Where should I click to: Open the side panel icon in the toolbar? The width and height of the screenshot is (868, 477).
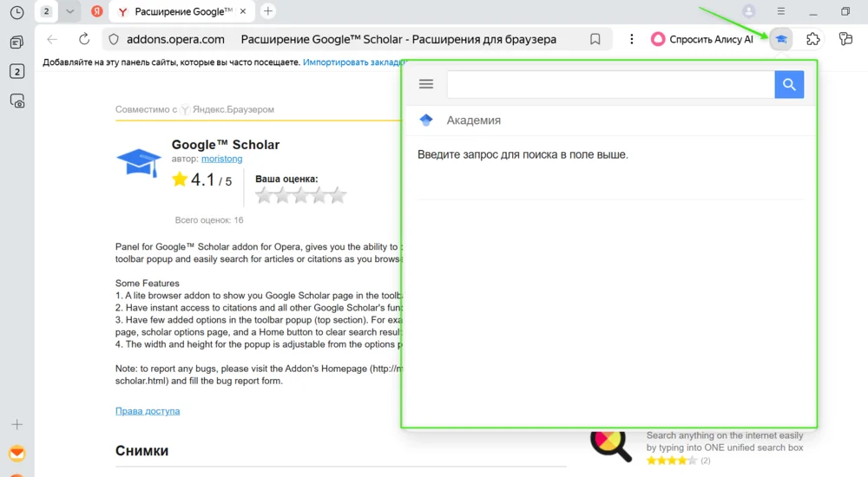(845, 39)
